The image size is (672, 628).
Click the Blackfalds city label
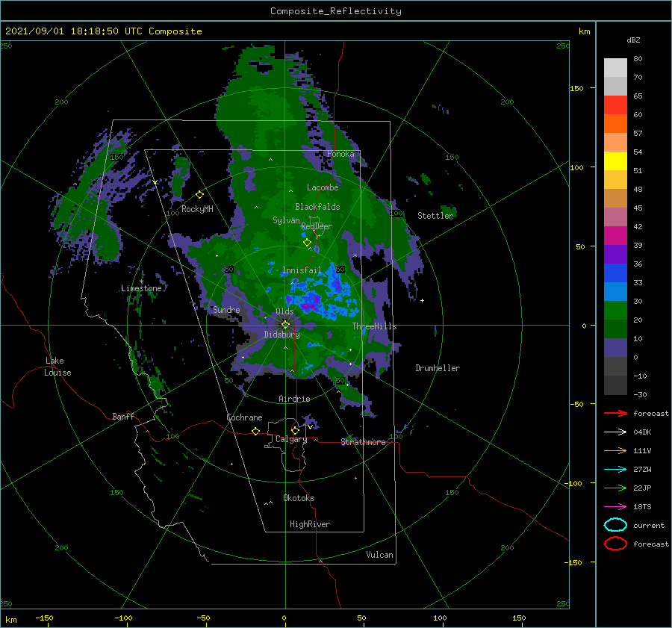(x=317, y=207)
